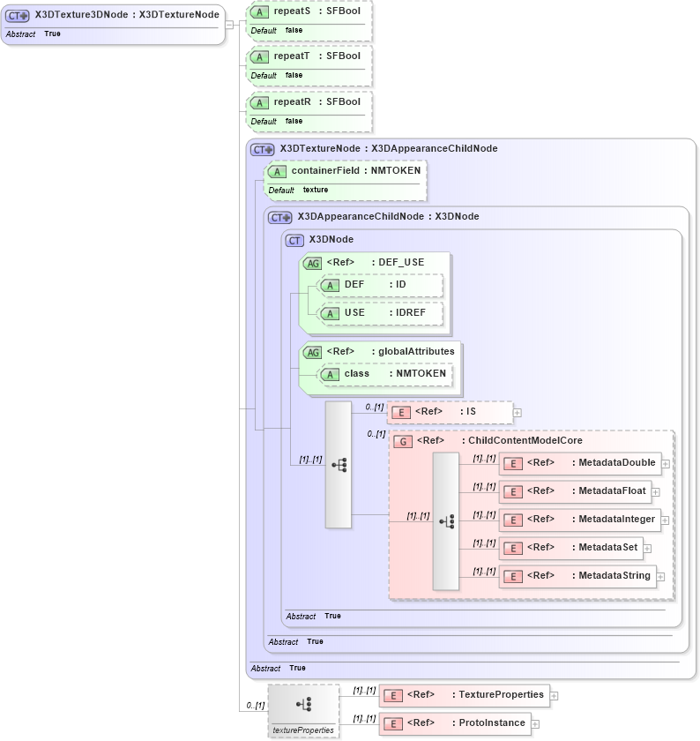
Task: Click the textureProperties caption text
Action: coord(303,730)
